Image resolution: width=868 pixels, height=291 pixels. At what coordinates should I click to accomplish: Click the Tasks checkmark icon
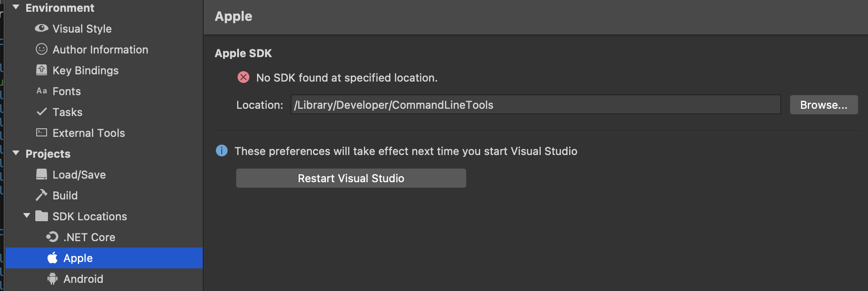(x=42, y=112)
